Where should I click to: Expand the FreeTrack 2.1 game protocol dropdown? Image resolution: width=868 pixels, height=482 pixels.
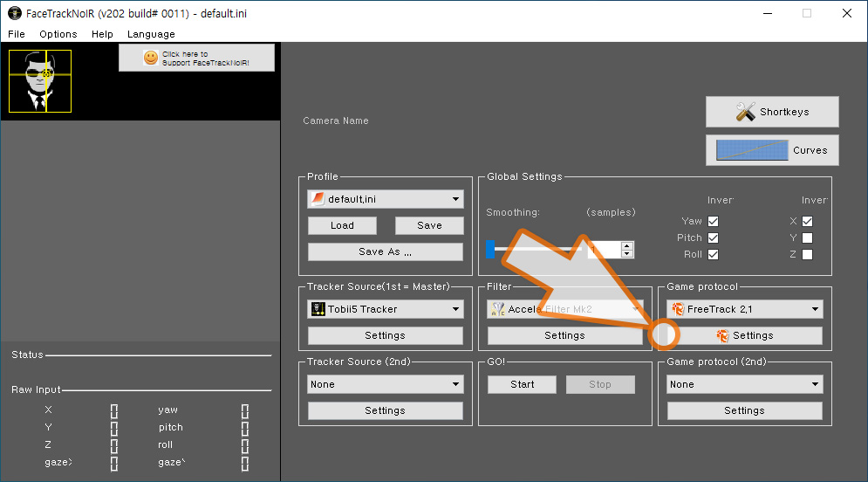(815, 309)
